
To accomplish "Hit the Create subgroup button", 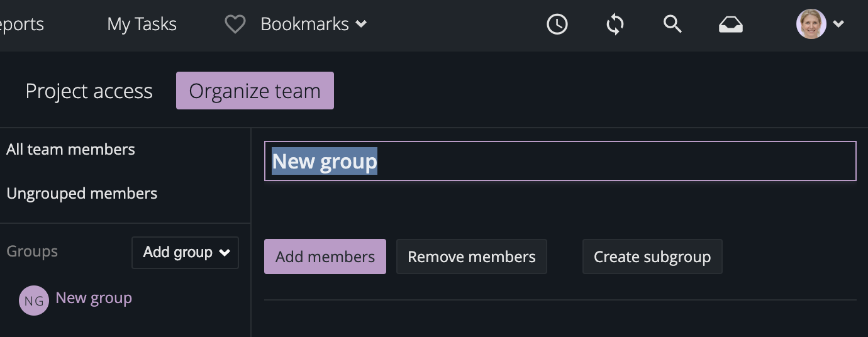I will [x=652, y=257].
